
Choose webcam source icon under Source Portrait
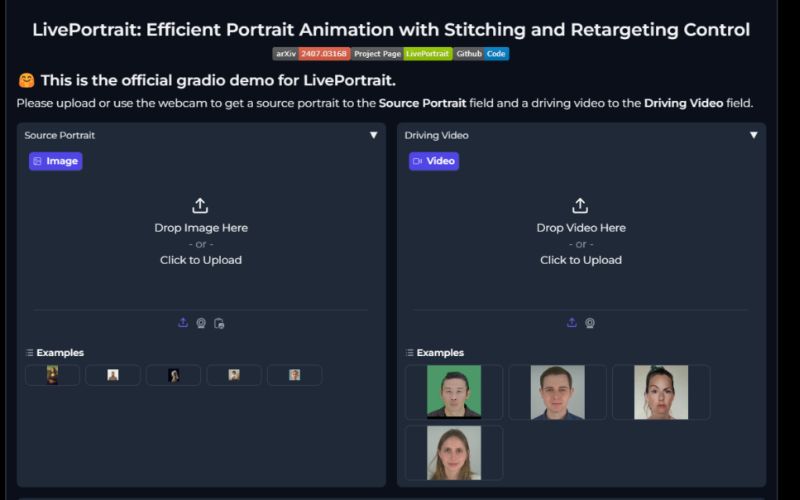[201, 323]
